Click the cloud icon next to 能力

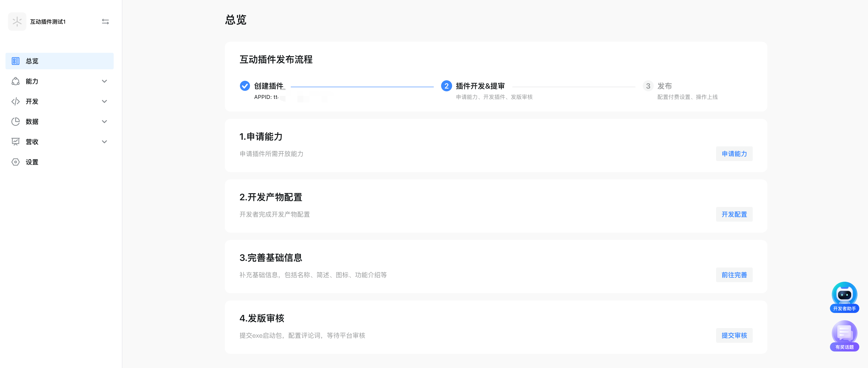click(x=16, y=81)
